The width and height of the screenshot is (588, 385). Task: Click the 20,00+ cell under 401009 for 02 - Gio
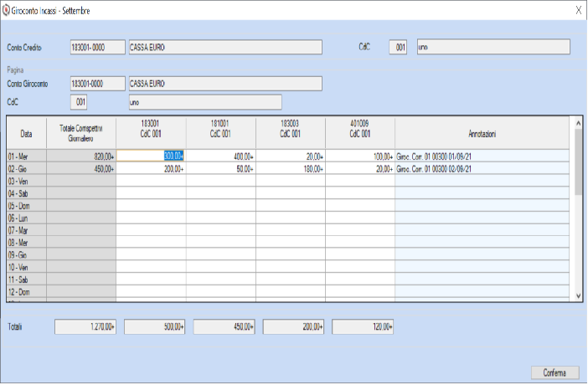point(360,169)
